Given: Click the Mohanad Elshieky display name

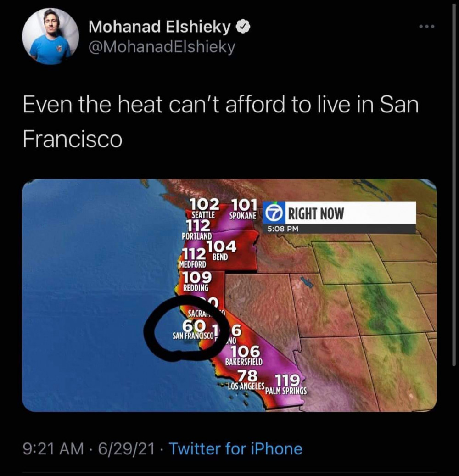Looking at the screenshot, I should pos(160,27).
